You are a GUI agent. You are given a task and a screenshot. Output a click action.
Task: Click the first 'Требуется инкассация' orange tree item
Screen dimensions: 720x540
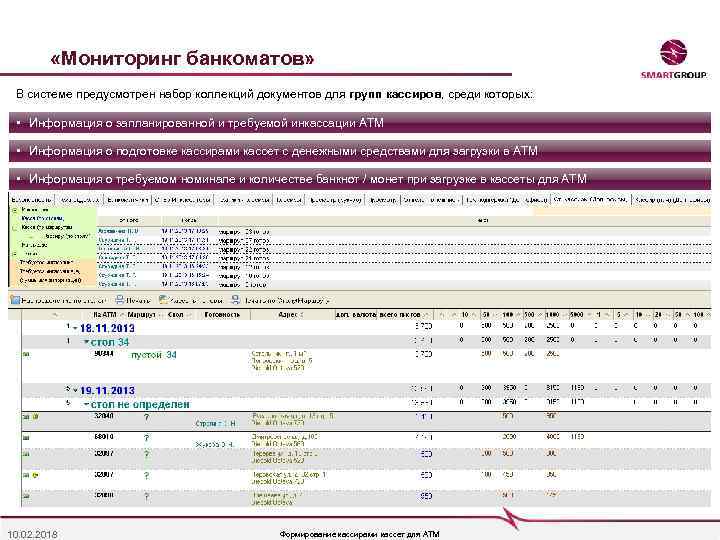point(46,262)
